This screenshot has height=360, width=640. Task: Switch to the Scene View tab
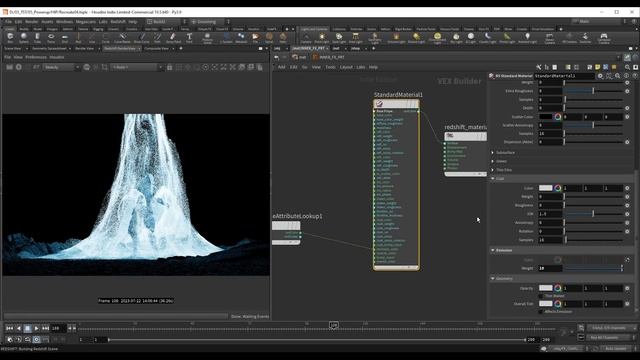[x=13, y=49]
